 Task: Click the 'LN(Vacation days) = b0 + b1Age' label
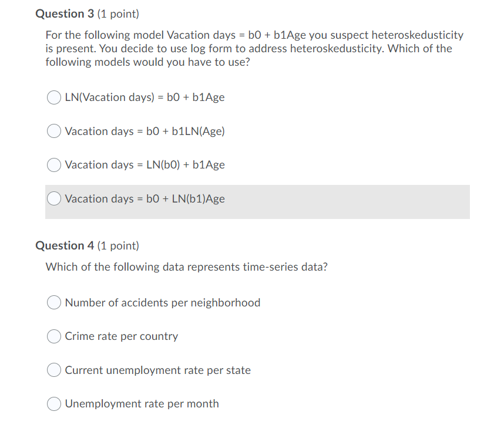(x=145, y=97)
